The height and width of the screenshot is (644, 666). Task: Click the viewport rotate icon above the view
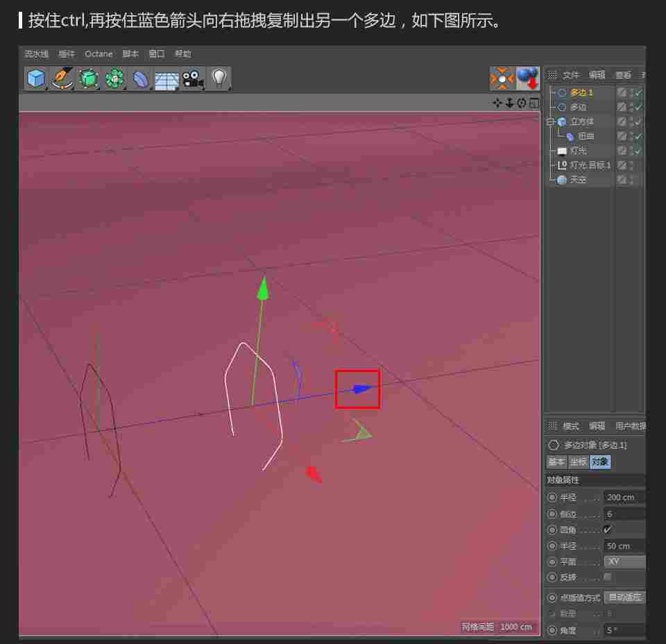click(x=520, y=103)
